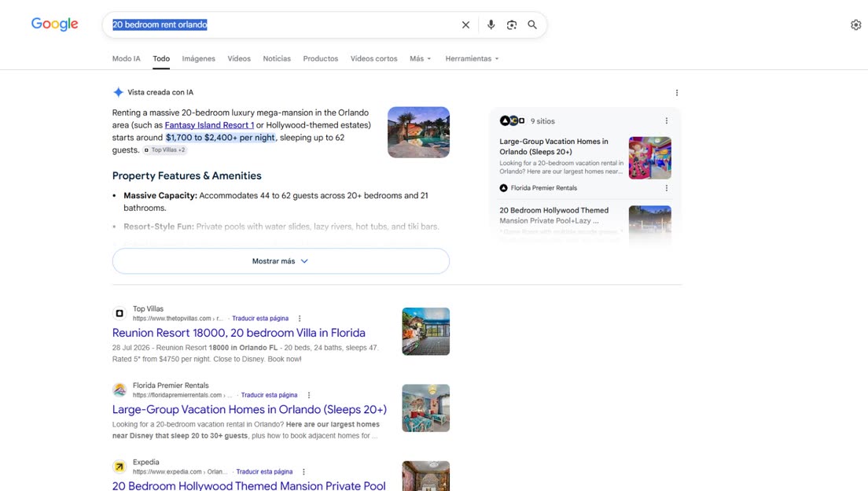Open Top Villas result three-dot menu
This screenshot has width=868, height=491.
(x=300, y=319)
